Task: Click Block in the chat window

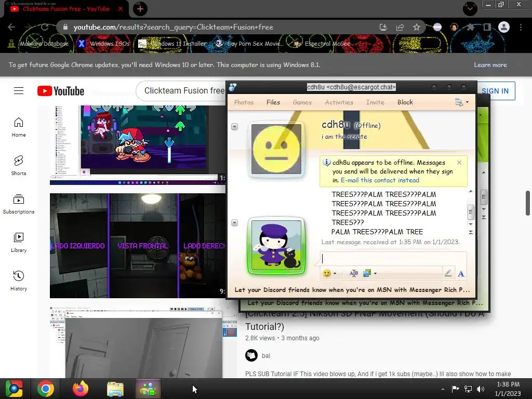Action: [405, 102]
